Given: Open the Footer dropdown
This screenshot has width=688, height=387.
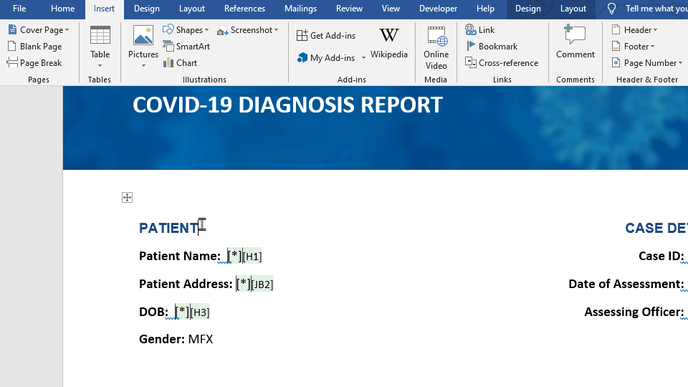Looking at the screenshot, I should (633, 47).
